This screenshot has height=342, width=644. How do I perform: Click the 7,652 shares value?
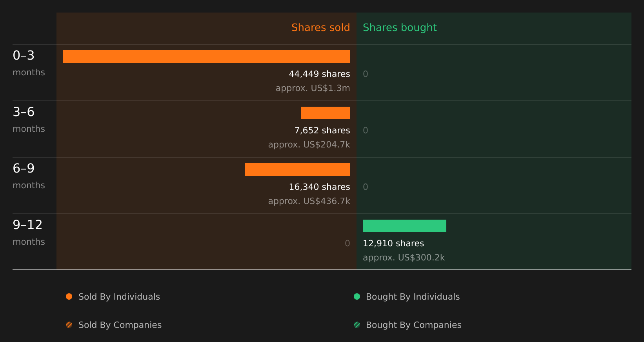click(322, 131)
